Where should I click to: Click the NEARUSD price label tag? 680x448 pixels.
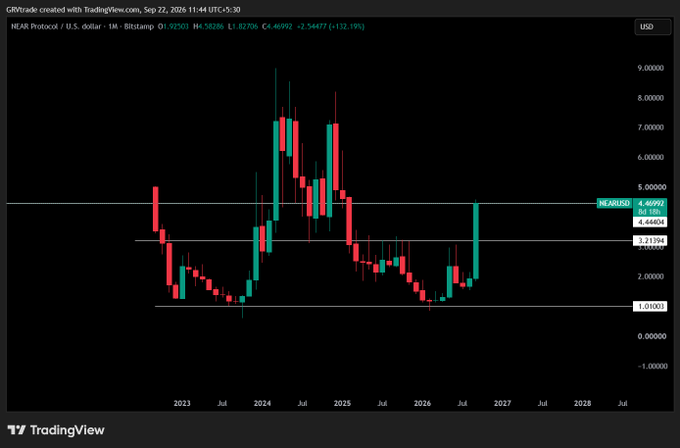[614, 203]
